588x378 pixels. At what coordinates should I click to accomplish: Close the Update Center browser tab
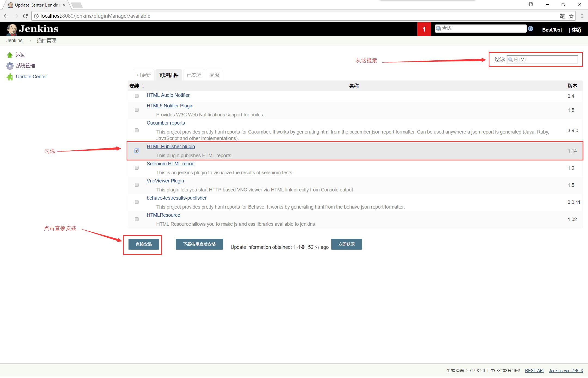[65, 5]
